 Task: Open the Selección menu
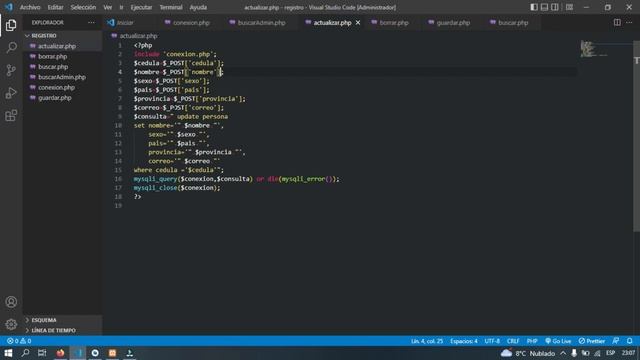pos(83,7)
